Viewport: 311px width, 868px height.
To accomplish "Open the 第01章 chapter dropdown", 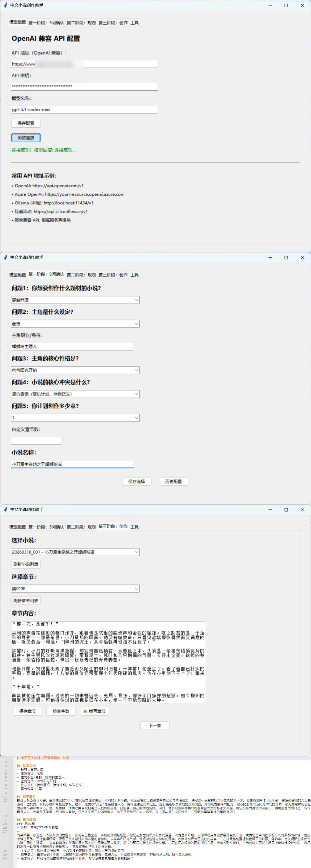I will [x=75, y=589].
